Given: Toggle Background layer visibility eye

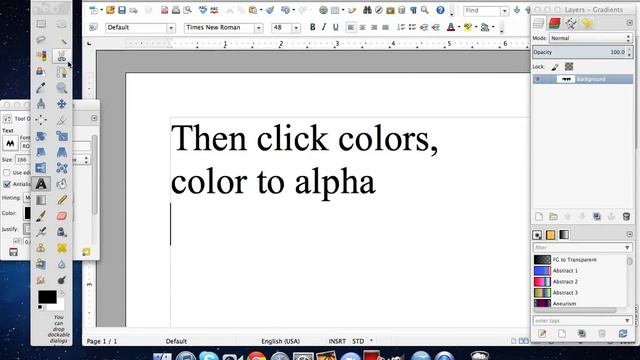Looking at the screenshot, I should [x=538, y=79].
